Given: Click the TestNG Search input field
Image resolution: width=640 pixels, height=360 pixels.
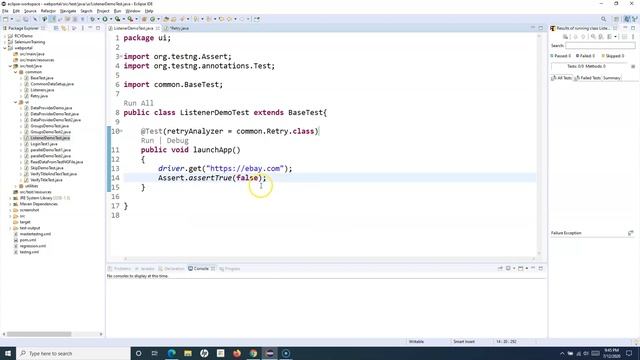Looking at the screenshot, I should pos(600,46).
